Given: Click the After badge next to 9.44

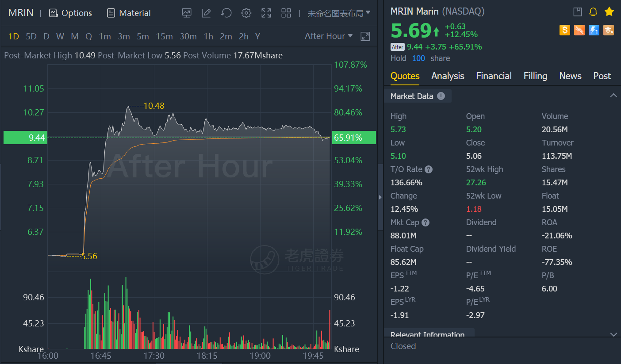Looking at the screenshot, I should (398, 47).
